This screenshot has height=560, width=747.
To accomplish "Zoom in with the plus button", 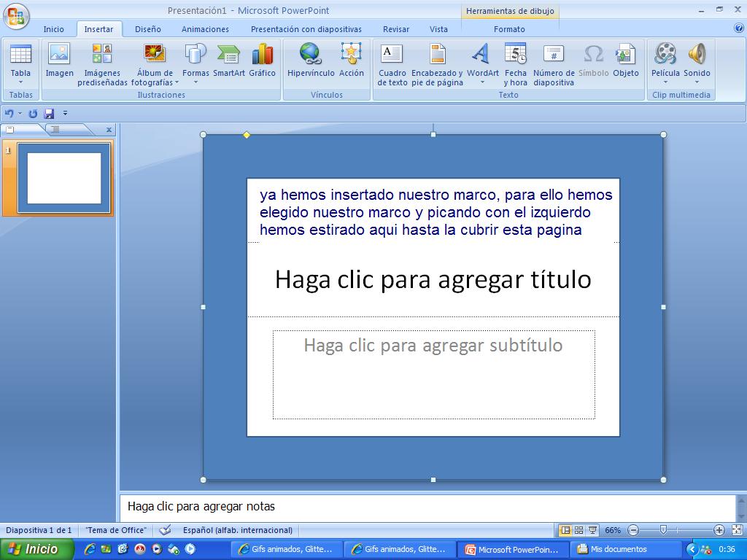I will tap(719, 530).
